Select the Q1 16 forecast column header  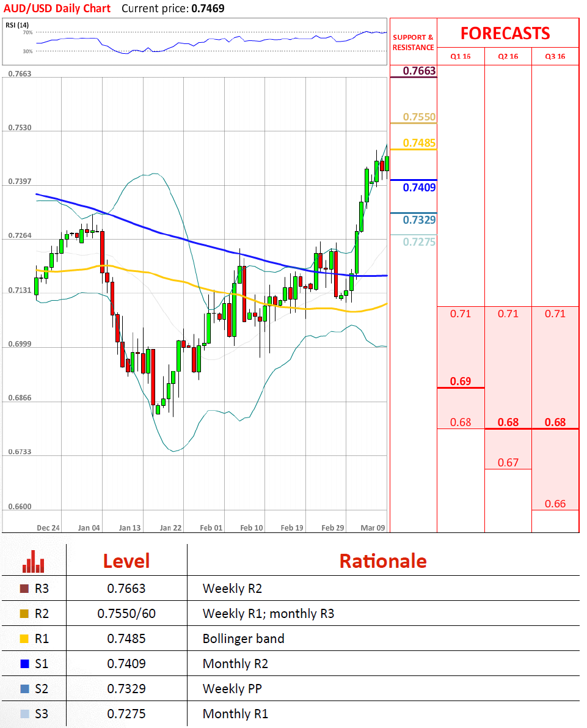point(461,56)
